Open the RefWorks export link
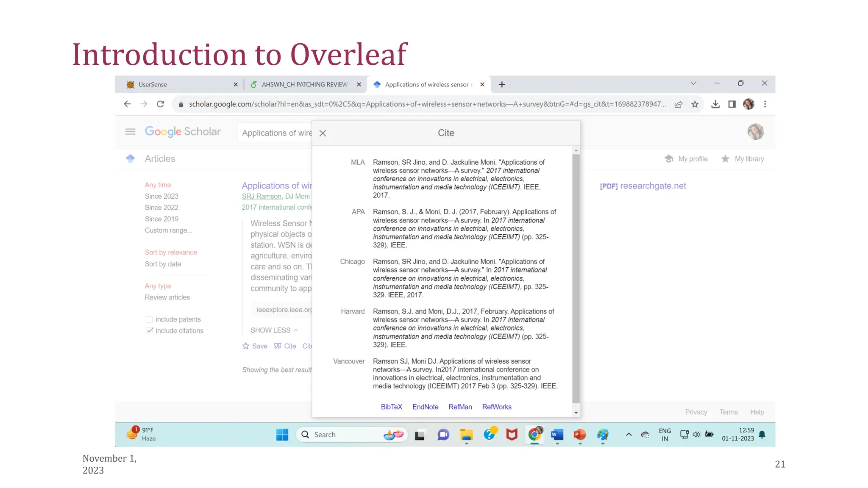Viewport: 868px width, 488px height. 496,407
